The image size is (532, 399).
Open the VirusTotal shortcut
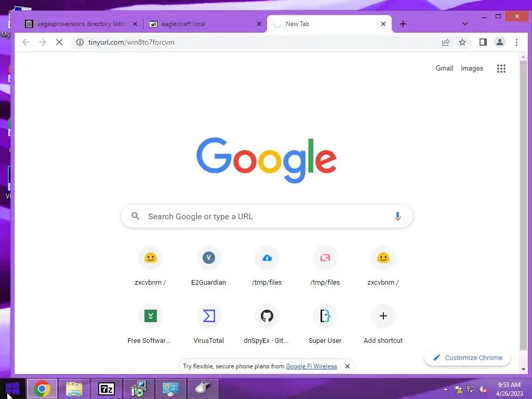[209, 325]
